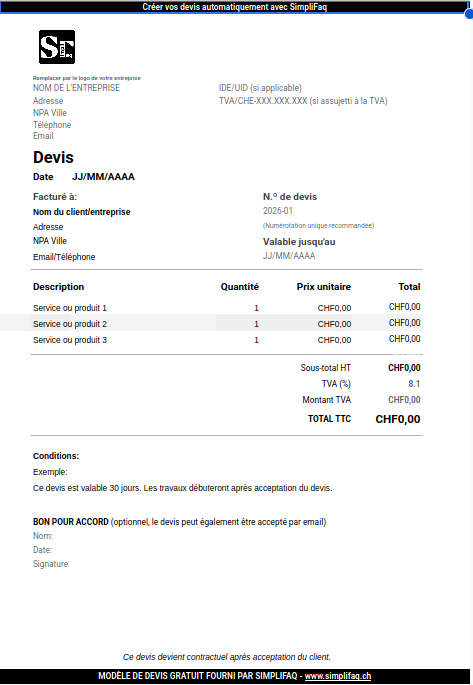The width and height of the screenshot is (473, 685).
Task: Select the 'TVA/CHE-XXX.XXX.XXX' VAT number line
Action: coord(303,101)
